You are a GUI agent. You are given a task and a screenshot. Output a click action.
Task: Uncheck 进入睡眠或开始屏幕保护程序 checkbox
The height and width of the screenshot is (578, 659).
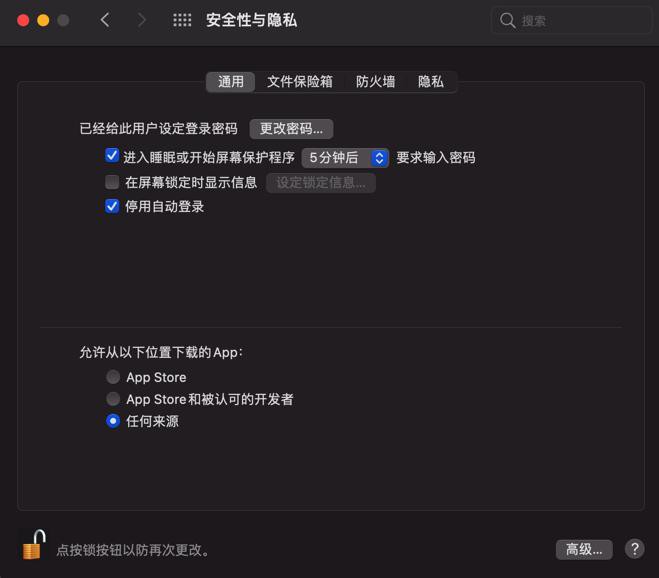pos(112,156)
